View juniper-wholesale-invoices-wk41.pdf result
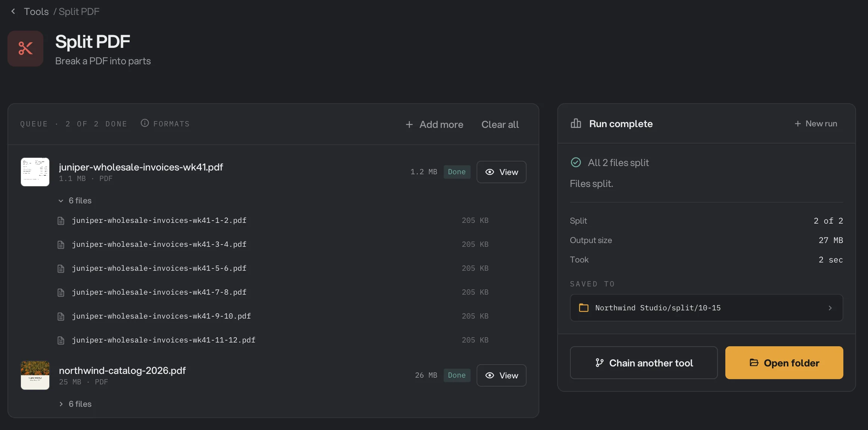Image resolution: width=868 pixels, height=430 pixels. point(501,172)
